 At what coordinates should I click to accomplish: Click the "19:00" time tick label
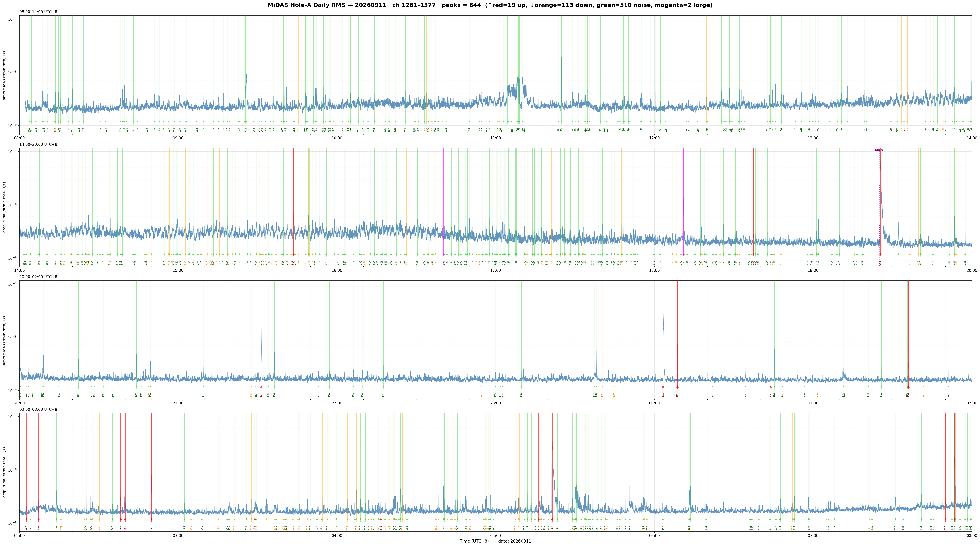(813, 271)
